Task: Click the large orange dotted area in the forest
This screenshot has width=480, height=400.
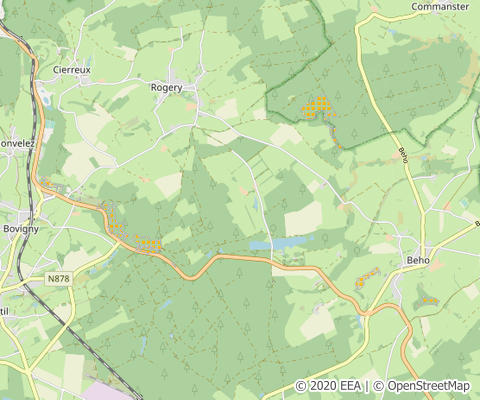Action: [318, 107]
